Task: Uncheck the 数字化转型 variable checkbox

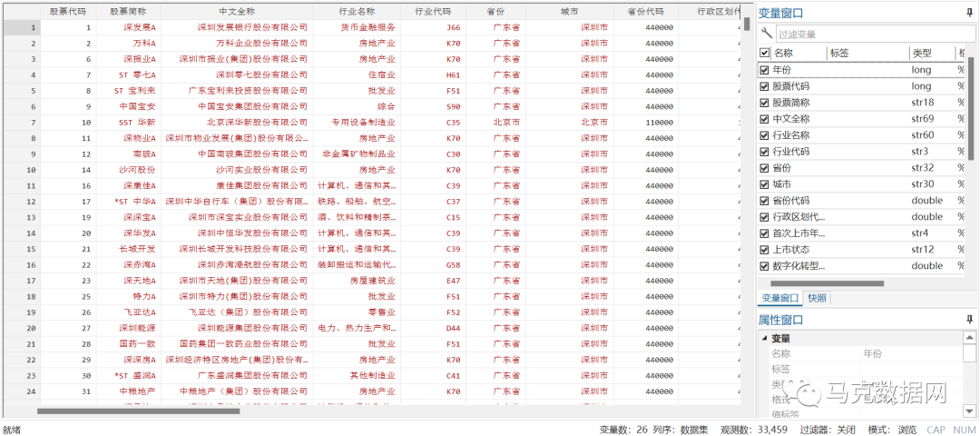Action: (764, 266)
